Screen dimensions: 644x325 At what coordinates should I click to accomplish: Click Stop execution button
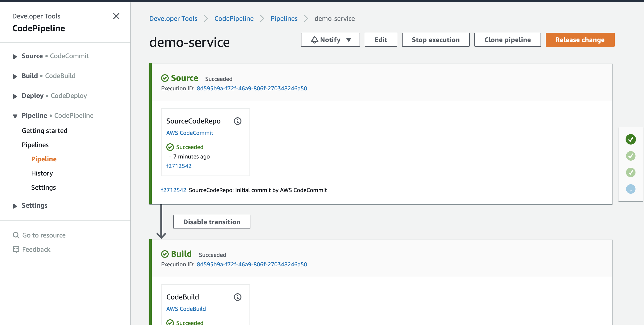[x=435, y=40]
